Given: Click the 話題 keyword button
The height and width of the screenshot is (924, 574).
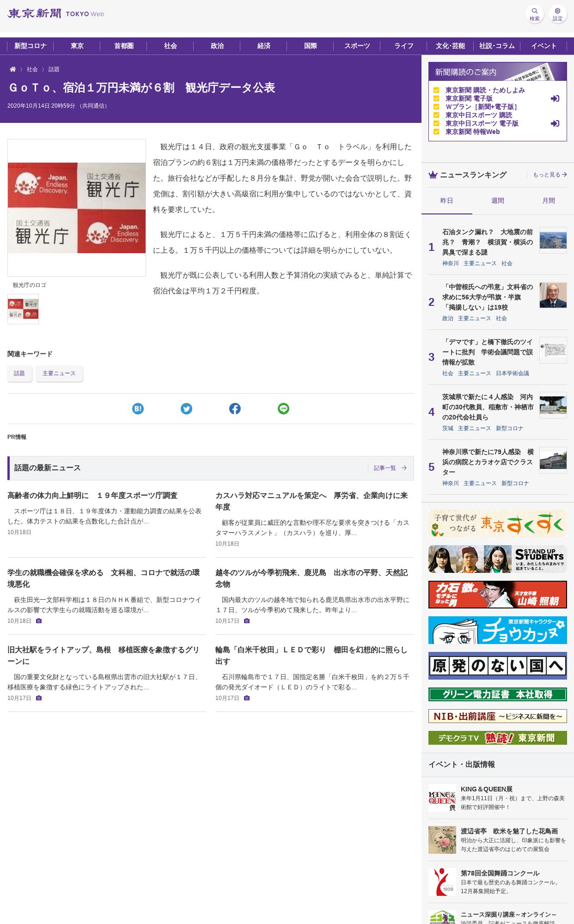Looking at the screenshot, I should [x=19, y=373].
